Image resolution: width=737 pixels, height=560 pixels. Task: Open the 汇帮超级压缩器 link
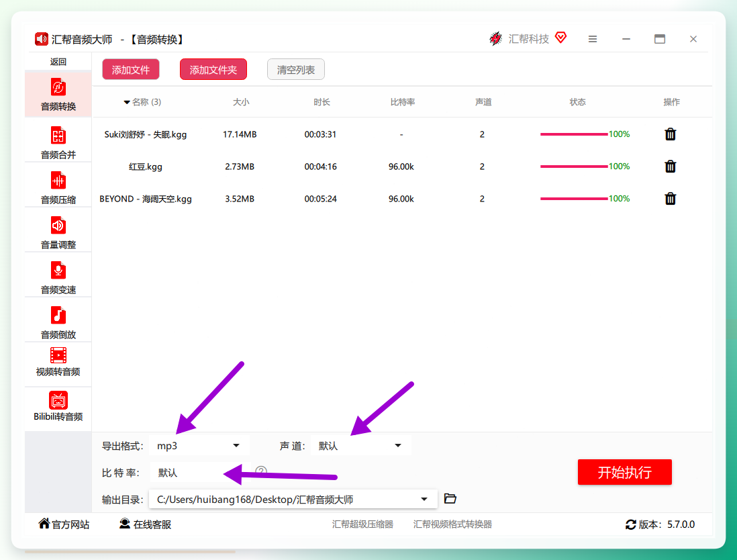363,524
